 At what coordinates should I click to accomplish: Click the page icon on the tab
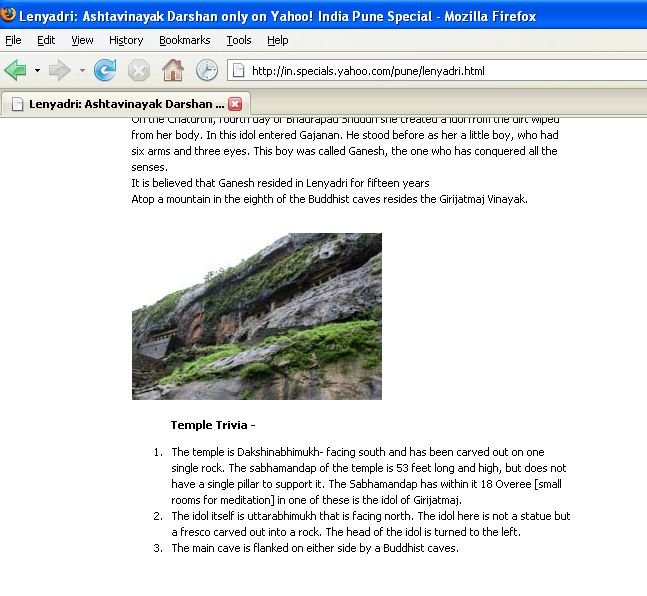tap(17, 104)
